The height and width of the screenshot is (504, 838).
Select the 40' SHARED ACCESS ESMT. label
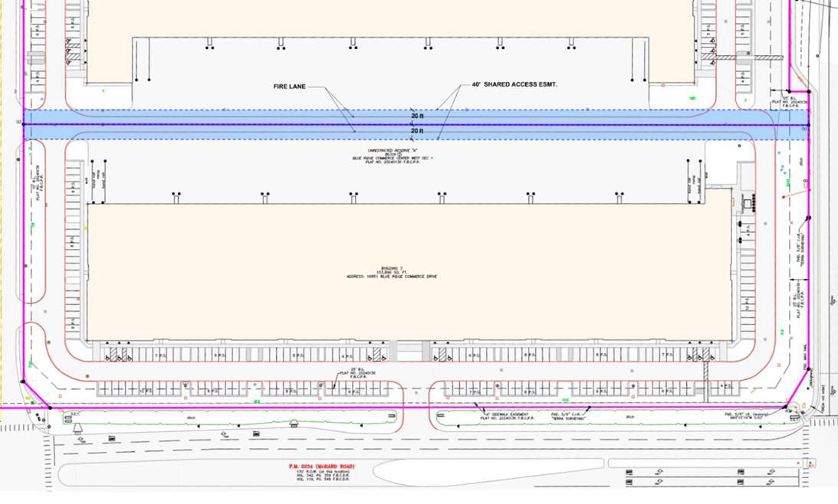[x=514, y=84]
